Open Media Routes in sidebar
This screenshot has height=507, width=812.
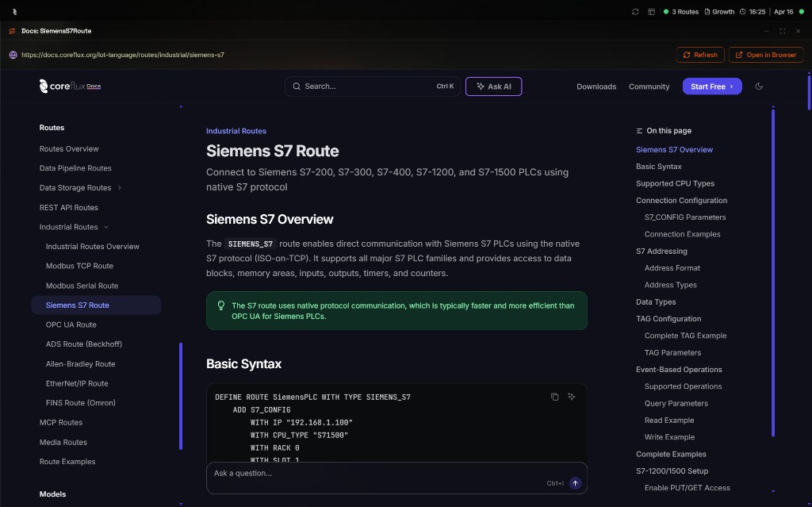click(x=63, y=442)
